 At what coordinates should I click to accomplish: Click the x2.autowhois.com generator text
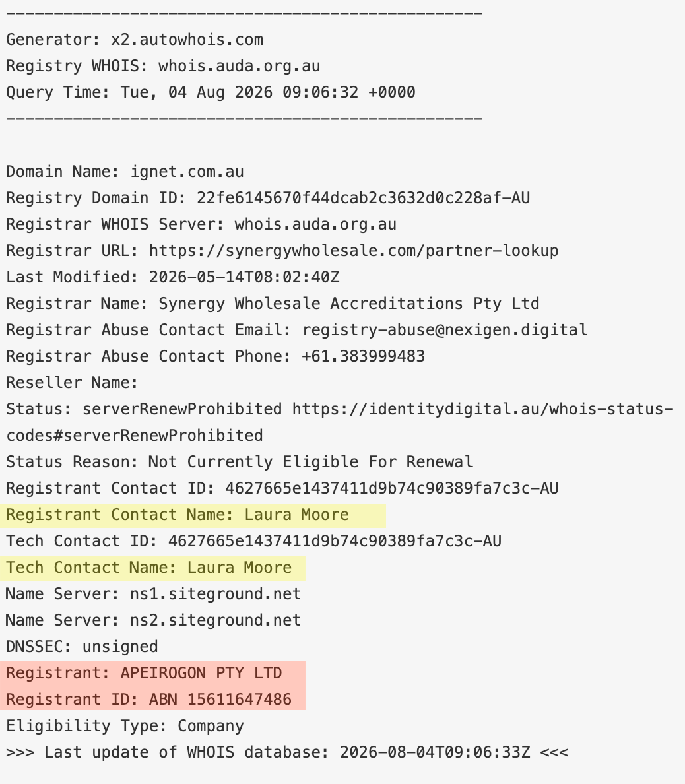click(x=187, y=40)
